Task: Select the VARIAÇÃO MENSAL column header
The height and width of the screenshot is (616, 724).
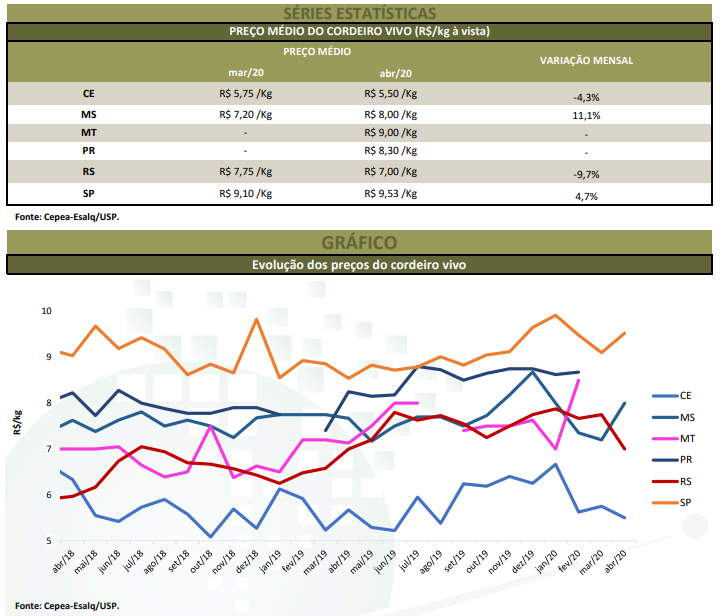Action: click(586, 60)
